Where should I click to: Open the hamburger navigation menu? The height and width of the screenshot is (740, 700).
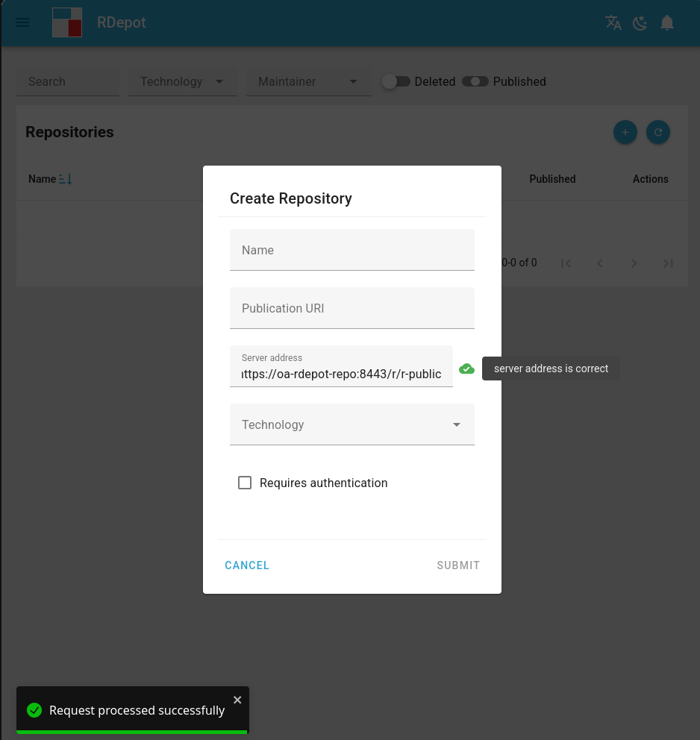click(x=22, y=22)
